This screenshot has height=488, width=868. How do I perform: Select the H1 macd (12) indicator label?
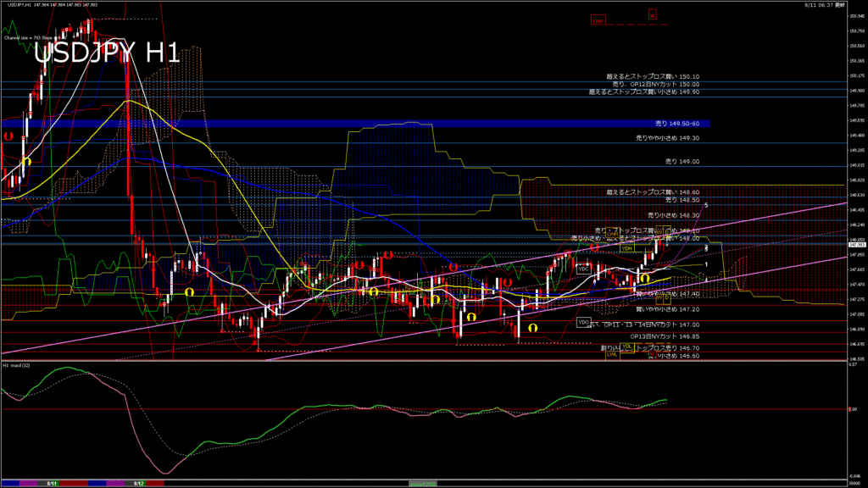pos(17,365)
